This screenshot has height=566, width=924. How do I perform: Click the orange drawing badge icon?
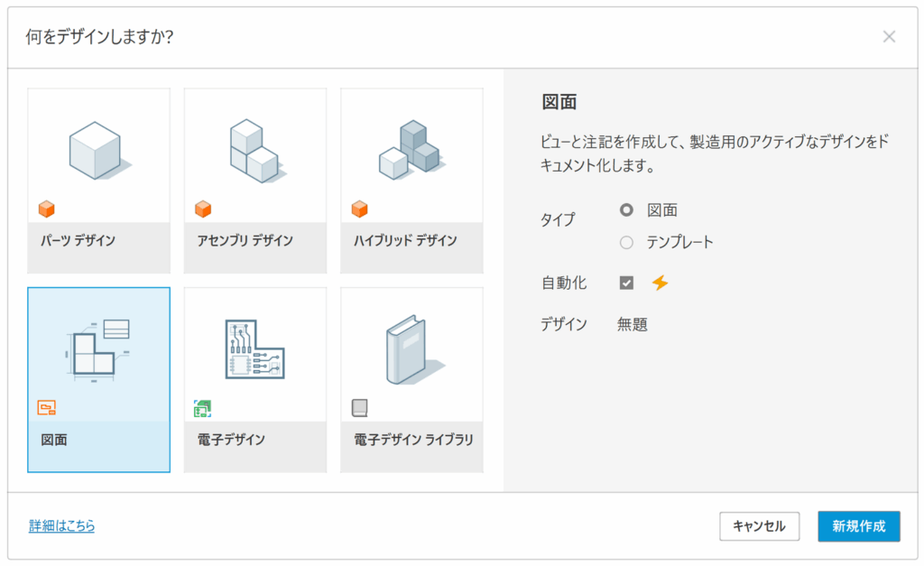click(47, 408)
